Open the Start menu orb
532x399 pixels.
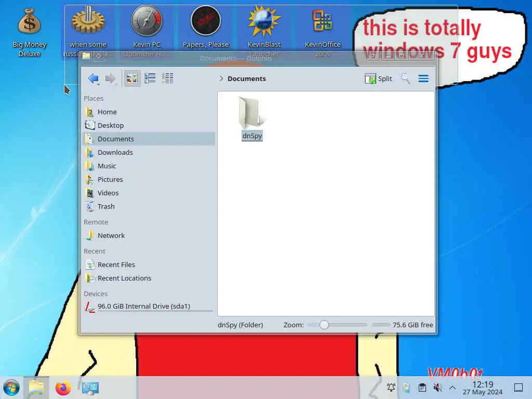11,388
